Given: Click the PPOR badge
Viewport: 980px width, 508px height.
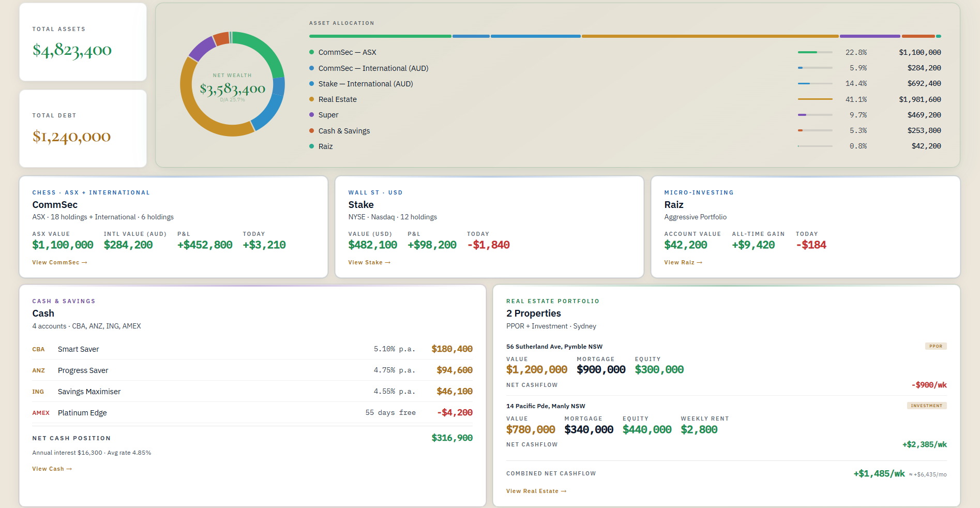Looking at the screenshot, I should click(936, 346).
